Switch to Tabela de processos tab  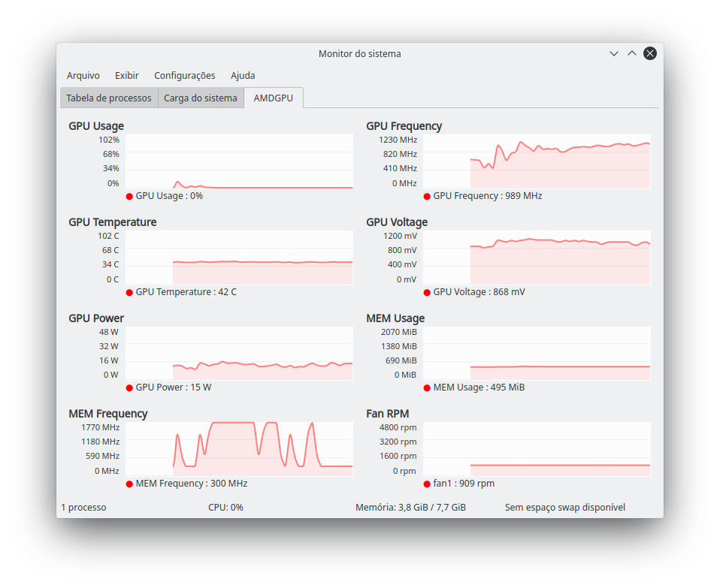(109, 98)
